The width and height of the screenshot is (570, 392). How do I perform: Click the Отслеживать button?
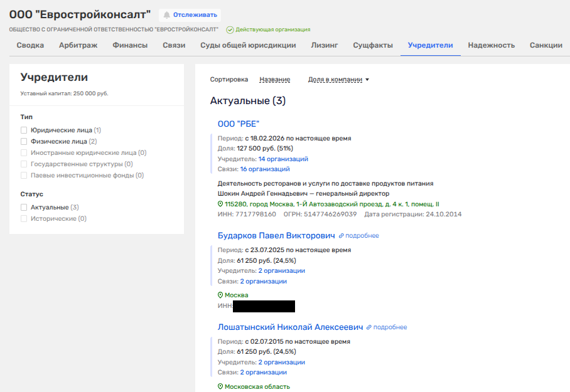point(195,15)
